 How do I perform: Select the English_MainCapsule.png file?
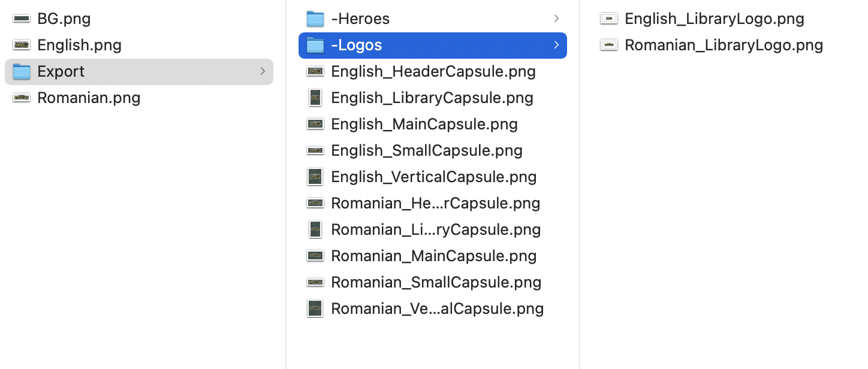point(424,124)
